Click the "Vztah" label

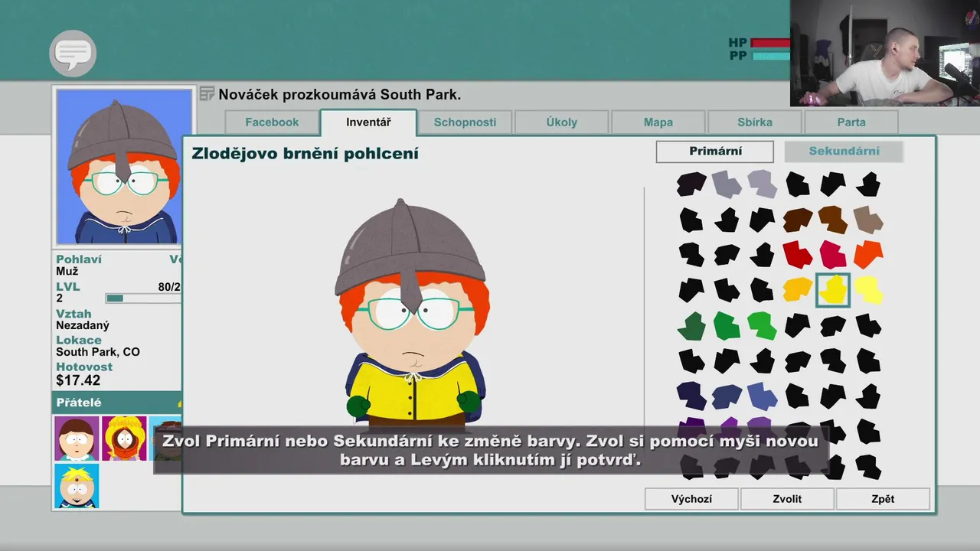[73, 314]
